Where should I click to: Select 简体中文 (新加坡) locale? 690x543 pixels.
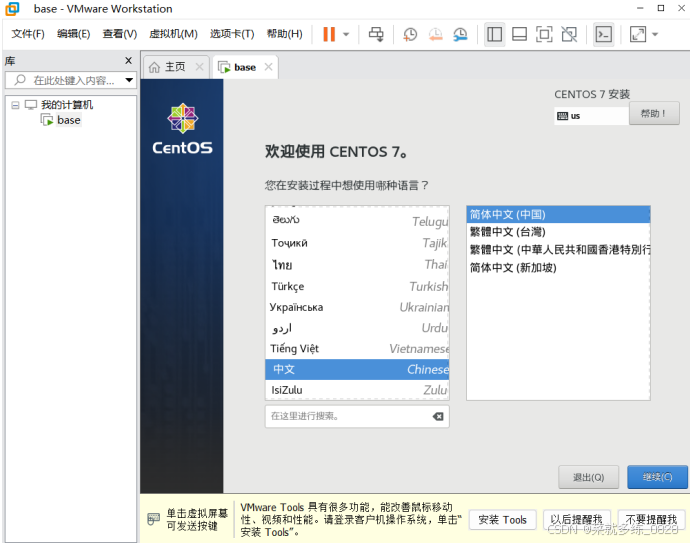[x=558, y=268]
